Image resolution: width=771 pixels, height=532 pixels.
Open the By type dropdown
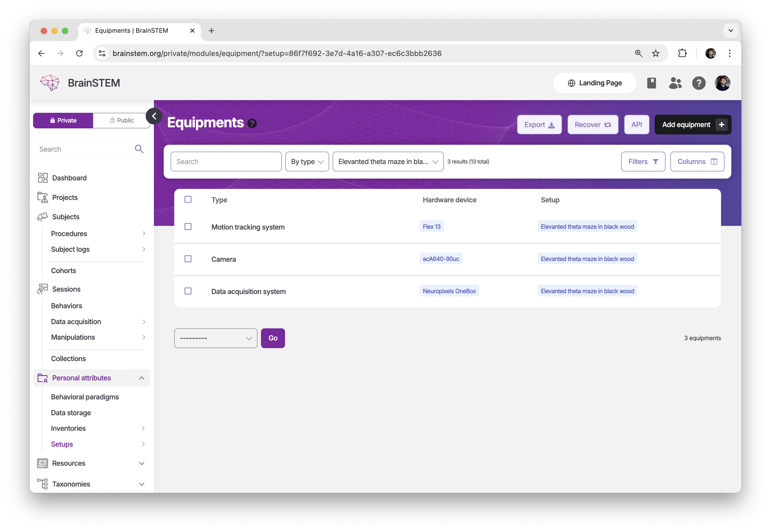(307, 162)
